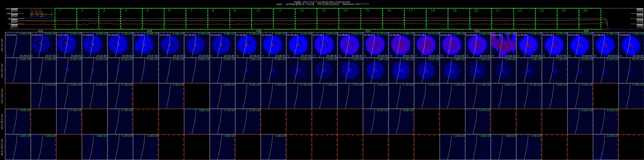Open the 3.0-6.0 keV image starting 22:32:40
644x160 pixels.
point(197,45)
